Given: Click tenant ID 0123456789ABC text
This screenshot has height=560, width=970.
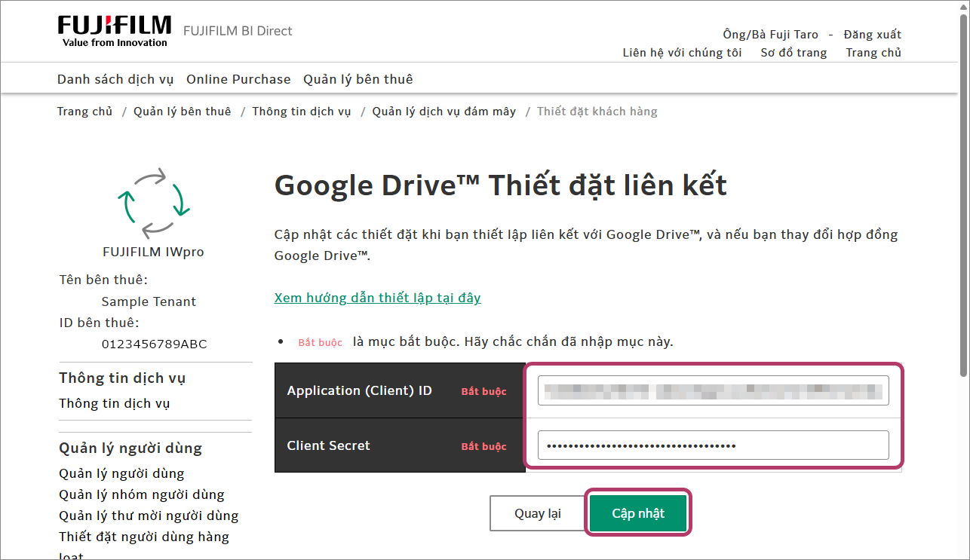Looking at the screenshot, I should click(x=154, y=344).
